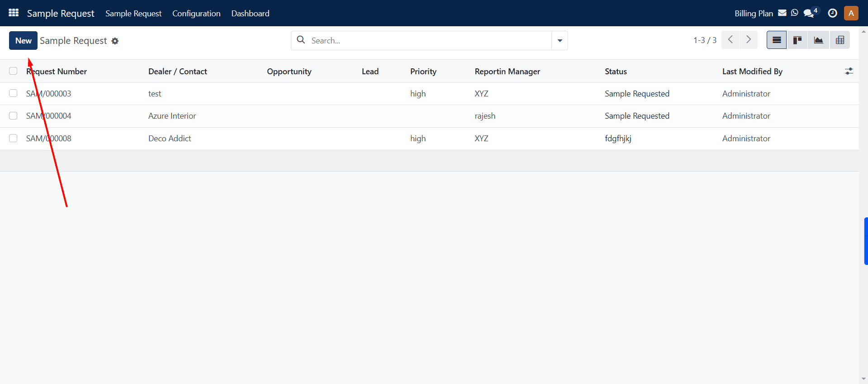868x384 pixels.
Task: Sort by Request Number column header
Action: [x=57, y=71]
